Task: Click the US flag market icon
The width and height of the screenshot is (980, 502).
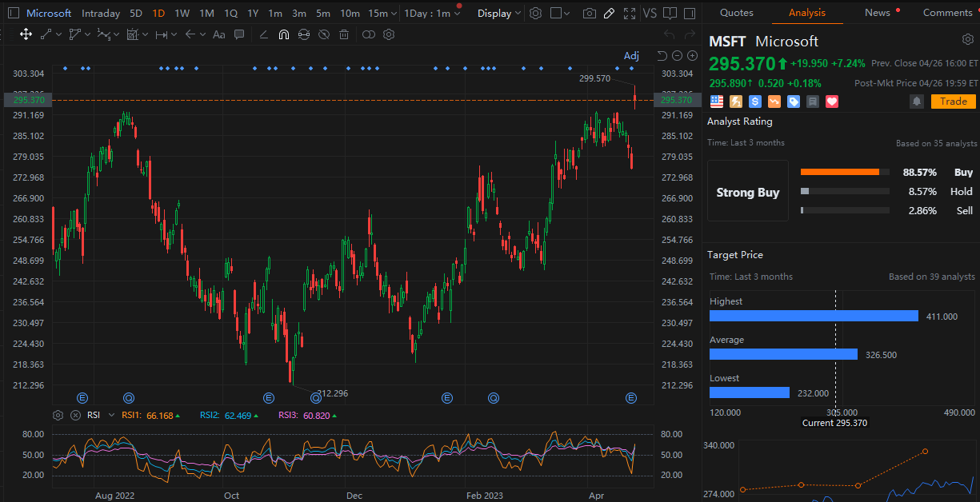Action: click(716, 102)
